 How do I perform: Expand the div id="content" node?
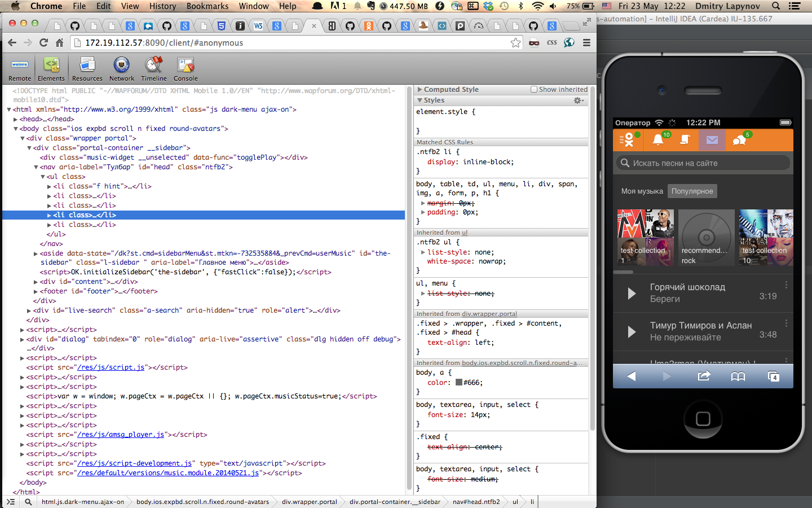click(x=36, y=282)
